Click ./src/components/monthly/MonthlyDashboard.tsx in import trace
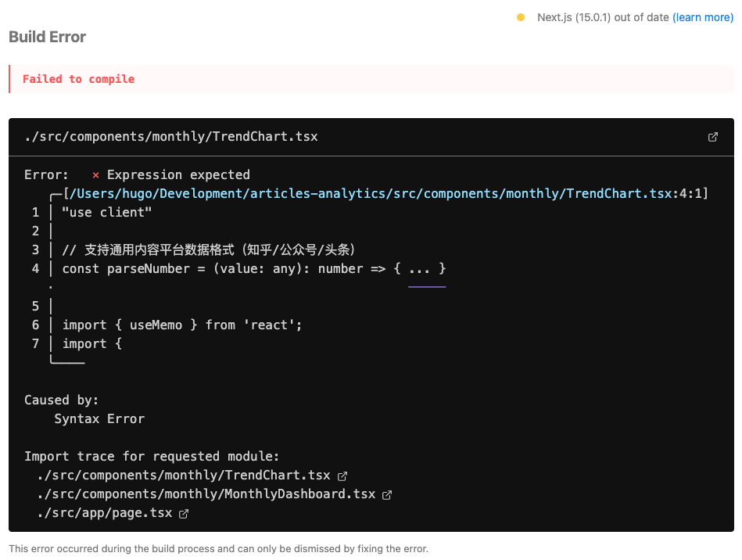The image size is (742, 560). click(206, 494)
